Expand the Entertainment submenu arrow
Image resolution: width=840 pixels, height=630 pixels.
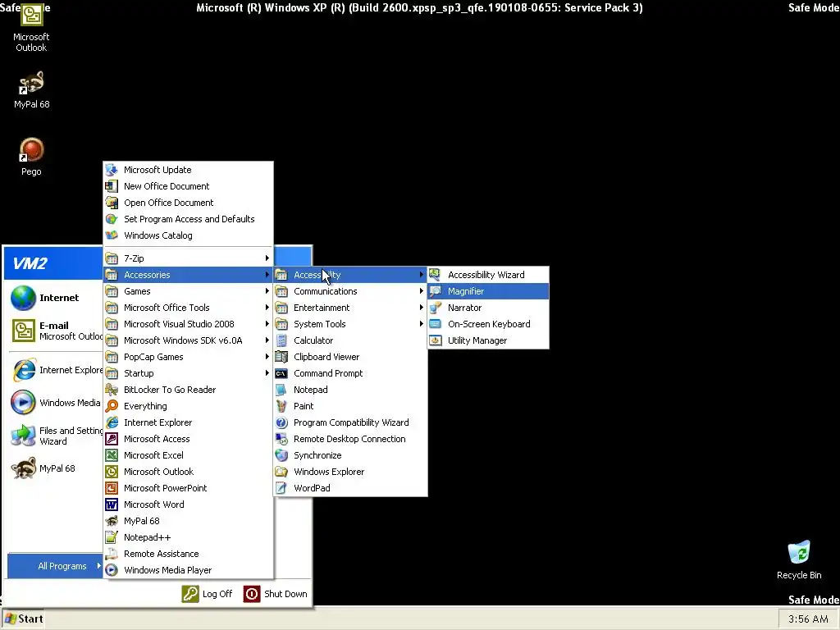coord(422,308)
